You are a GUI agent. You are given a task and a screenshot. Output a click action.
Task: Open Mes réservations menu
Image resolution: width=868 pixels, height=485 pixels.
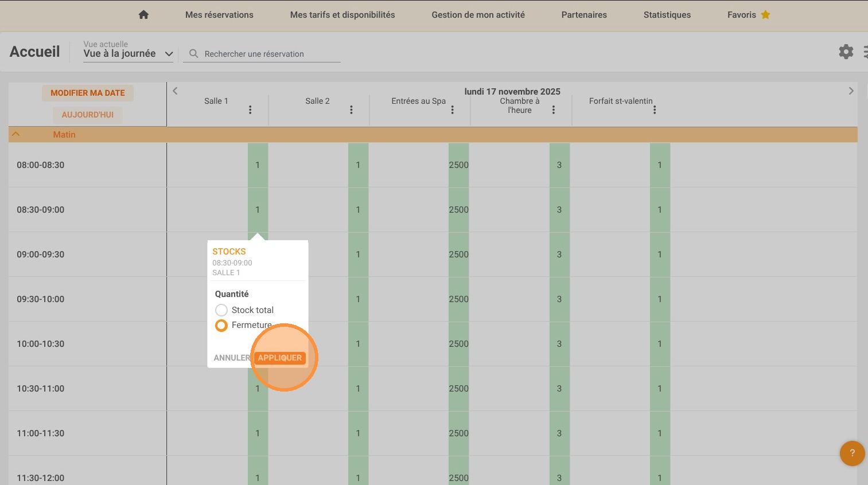pyautogui.click(x=219, y=15)
